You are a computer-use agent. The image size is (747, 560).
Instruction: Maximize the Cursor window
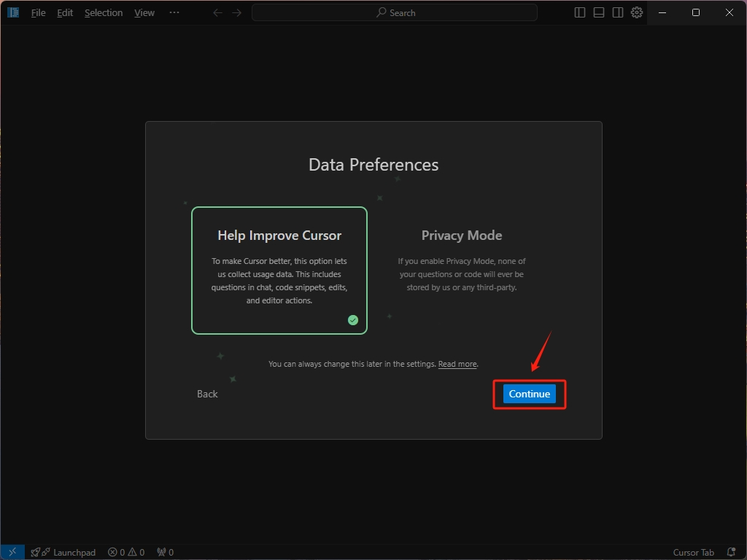[x=695, y=13]
